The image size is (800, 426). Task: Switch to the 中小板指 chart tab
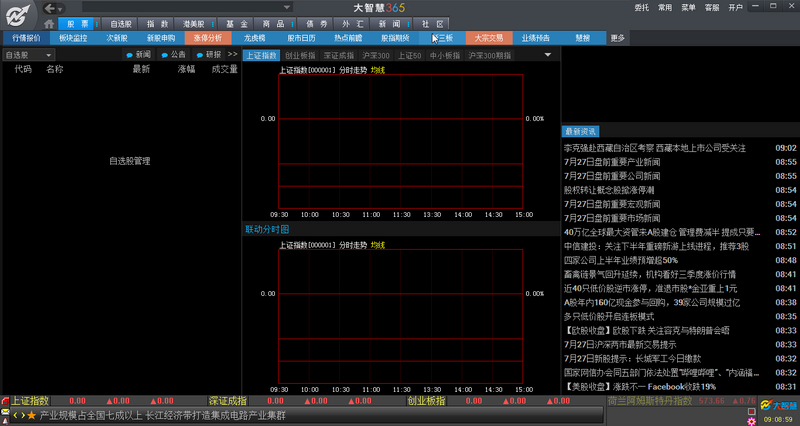445,56
